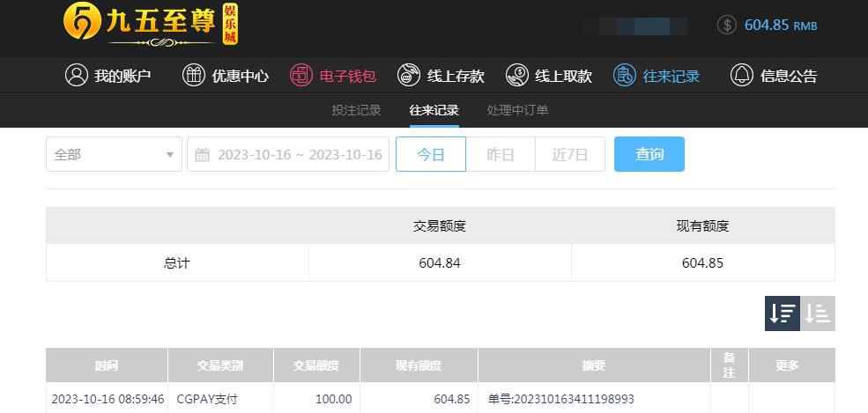Click the 查询 search button

click(x=649, y=154)
